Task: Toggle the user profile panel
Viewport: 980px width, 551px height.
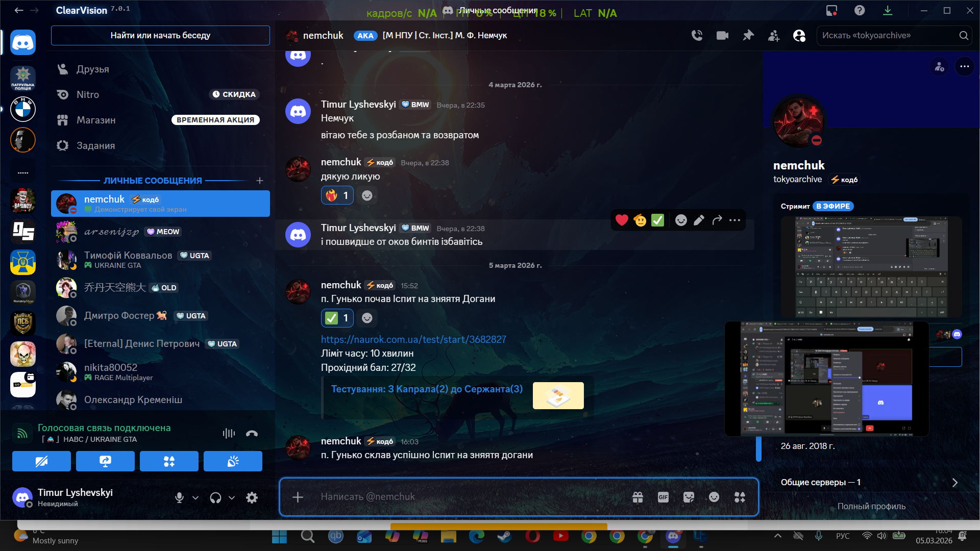Action: coord(799,35)
